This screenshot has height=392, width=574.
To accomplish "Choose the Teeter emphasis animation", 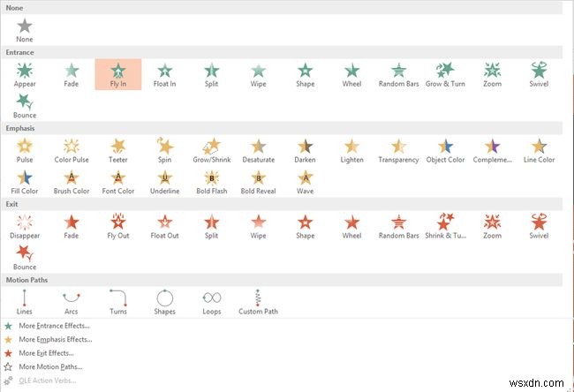I will 118,150.
